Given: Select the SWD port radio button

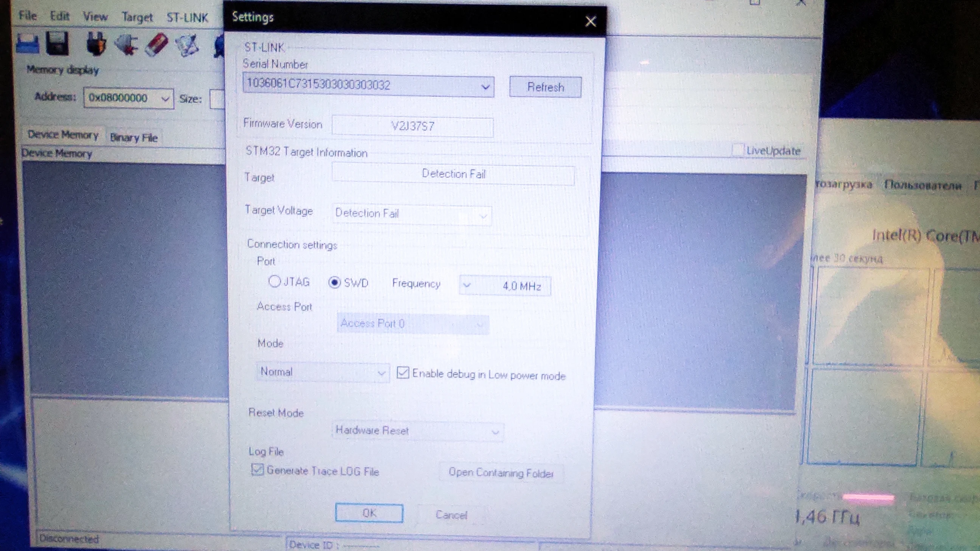Looking at the screenshot, I should [334, 283].
